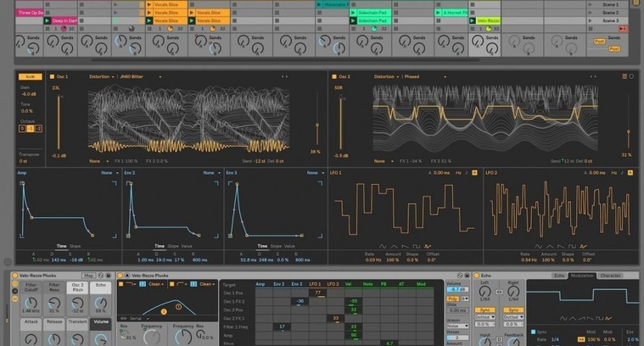The image size is (644, 346).
Task: Open Env 2 loop mode dropdown
Action: coord(212,173)
